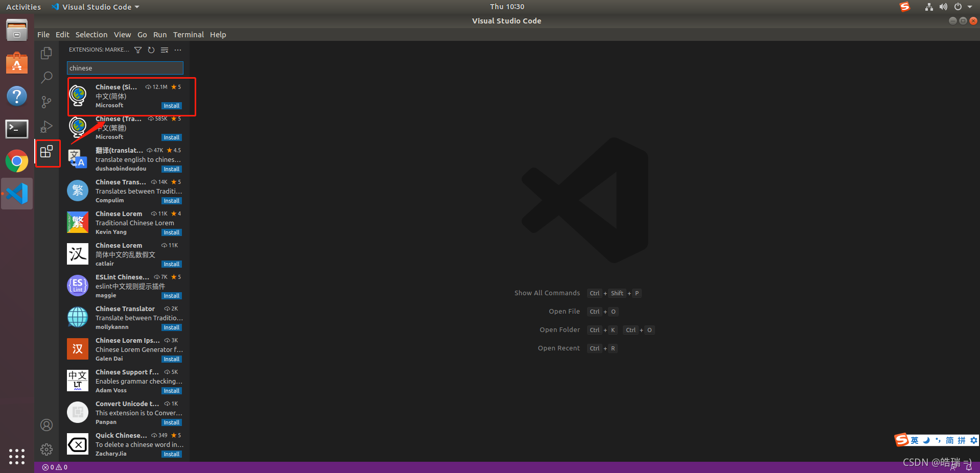Install Chinese Translation by Compulim
The width and height of the screenshot is (980, 473).
tap(172, 201)
